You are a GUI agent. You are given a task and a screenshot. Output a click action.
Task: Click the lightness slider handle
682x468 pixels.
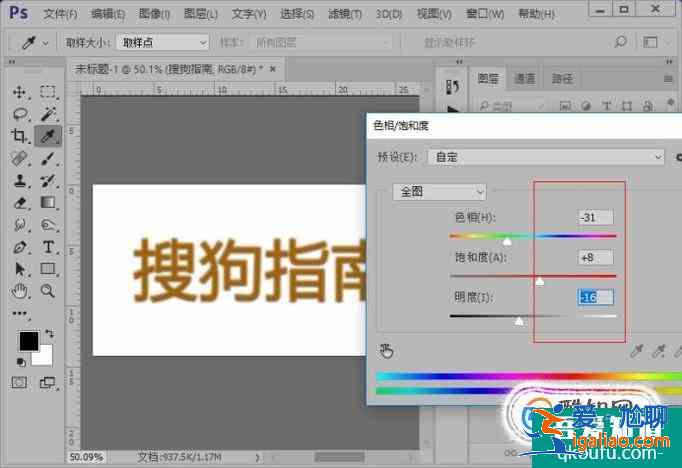tap(519, 321)
